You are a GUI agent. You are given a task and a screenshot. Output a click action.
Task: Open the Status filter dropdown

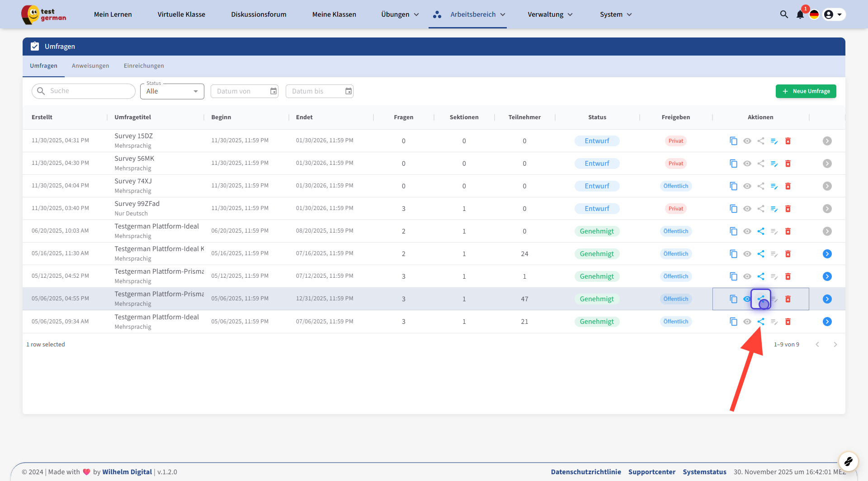coord(172,91)
